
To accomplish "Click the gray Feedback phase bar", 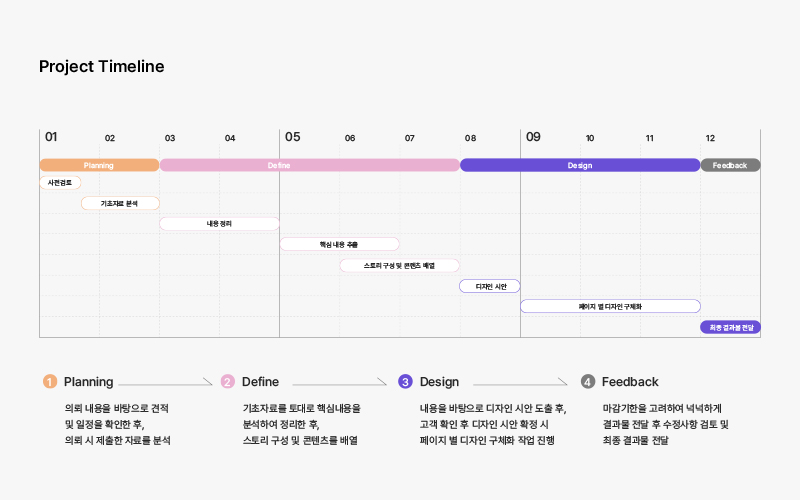I will click(730, 165).
